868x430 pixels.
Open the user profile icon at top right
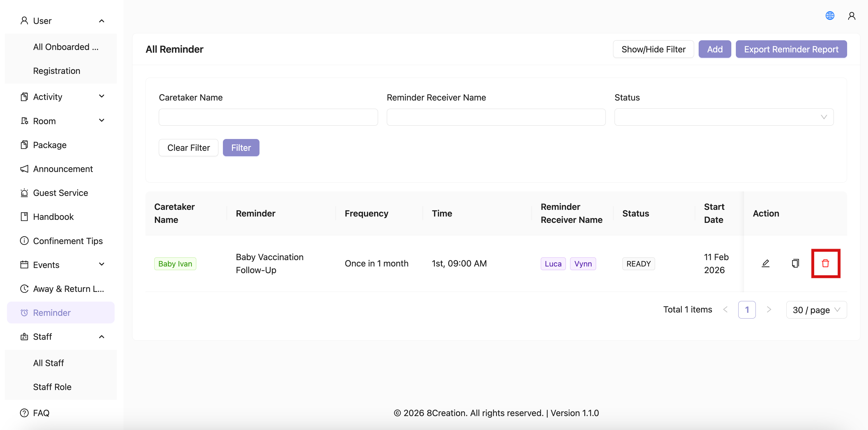coord(851,15)
